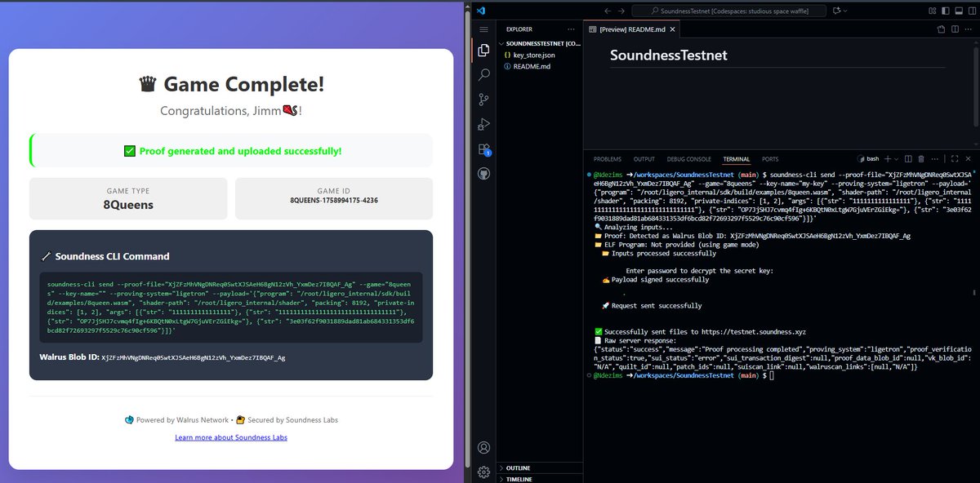The image size is (980, 483).
Task: Open the Accounts icon in activity bar
Action: [483, 447]
